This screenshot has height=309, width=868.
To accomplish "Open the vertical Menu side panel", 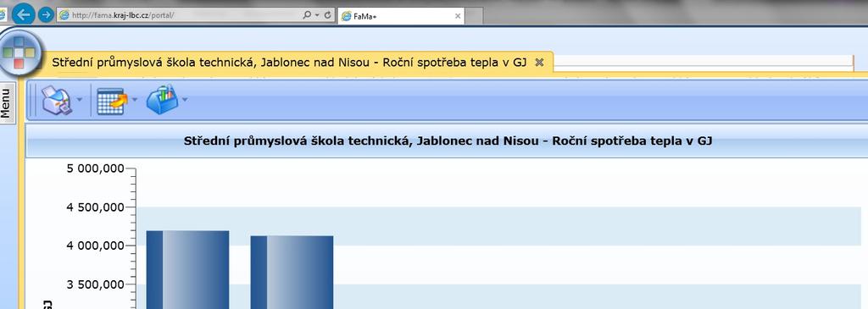I will click(x=6, y=102).
